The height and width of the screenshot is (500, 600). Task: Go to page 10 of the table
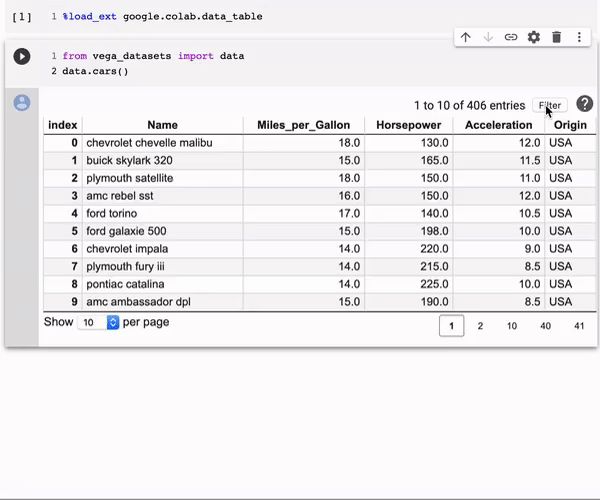pos(512,326)
